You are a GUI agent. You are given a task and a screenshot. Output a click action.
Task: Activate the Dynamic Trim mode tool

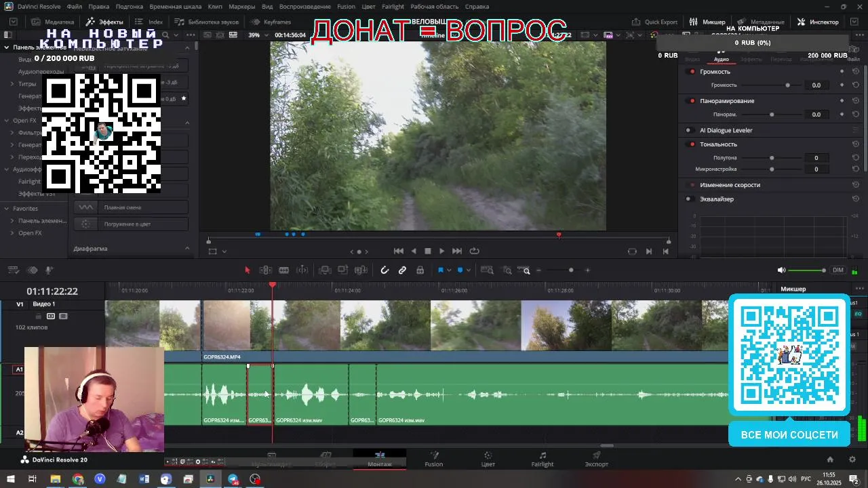pos(284,270)
